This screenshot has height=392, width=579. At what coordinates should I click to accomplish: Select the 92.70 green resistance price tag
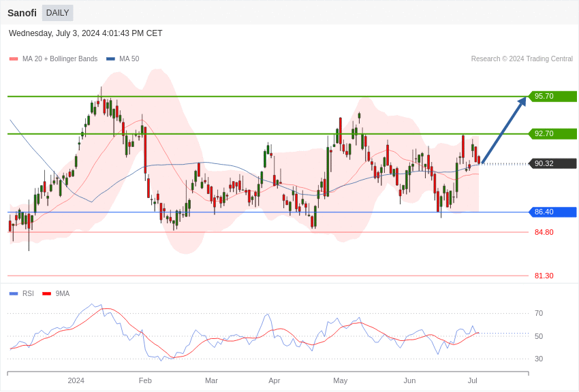coord(552,134)
